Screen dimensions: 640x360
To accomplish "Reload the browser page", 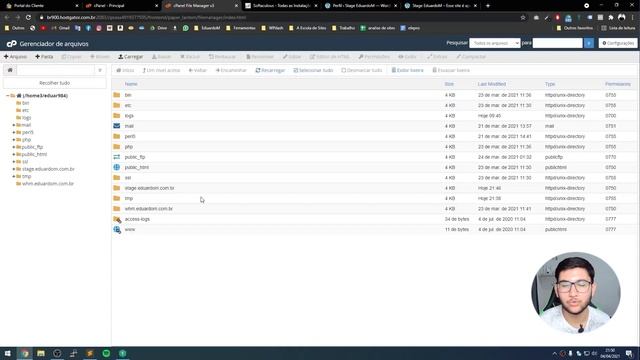I will click(x=28, y=17).
